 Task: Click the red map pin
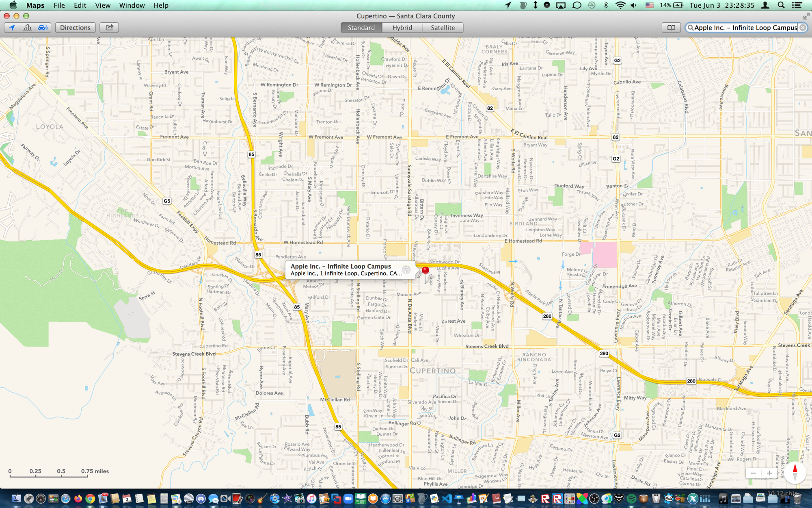pyautogui.click(x=425, y=270)
